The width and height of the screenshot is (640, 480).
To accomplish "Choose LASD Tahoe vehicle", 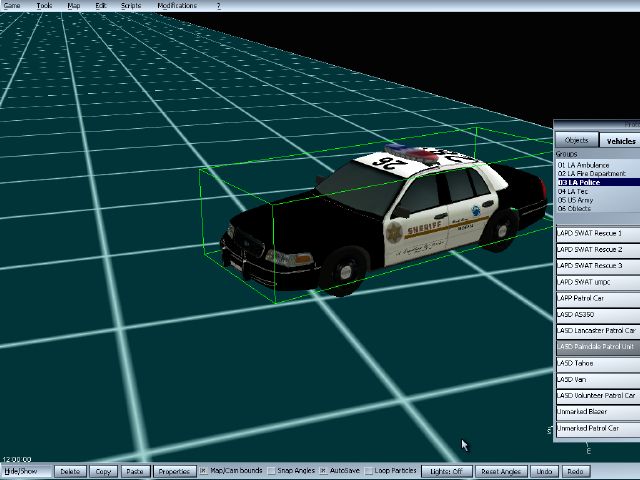I will click(598, 363).
